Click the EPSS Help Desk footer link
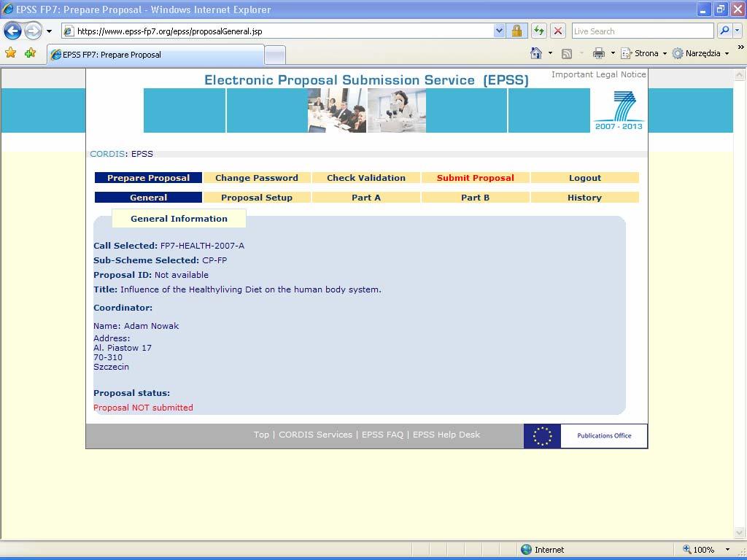The width and height of the screenshot is (747, 560). (446, 435)
